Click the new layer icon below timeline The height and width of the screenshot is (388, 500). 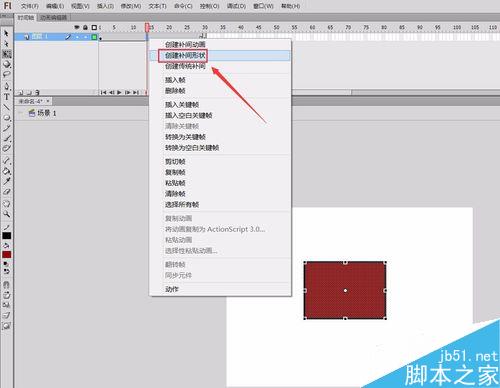21,92
